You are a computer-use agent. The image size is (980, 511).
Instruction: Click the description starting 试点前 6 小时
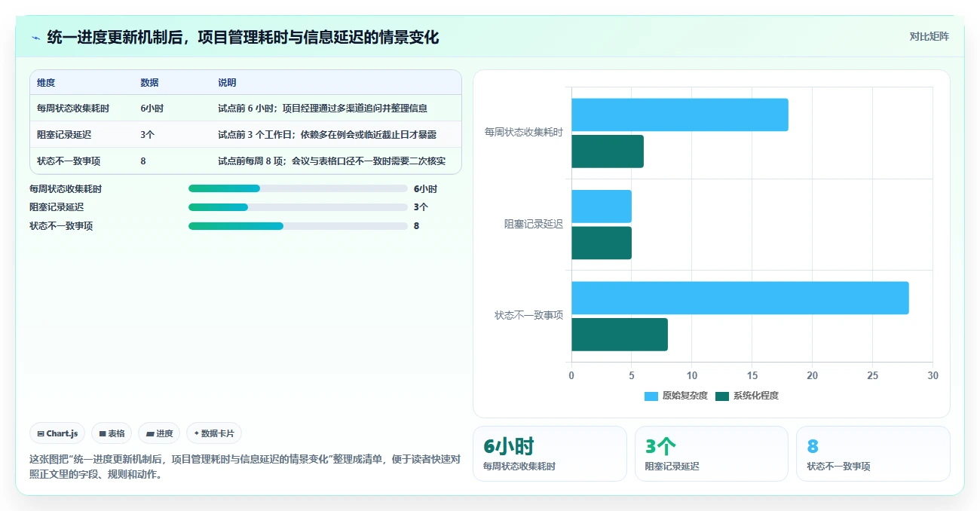(323, 109)
